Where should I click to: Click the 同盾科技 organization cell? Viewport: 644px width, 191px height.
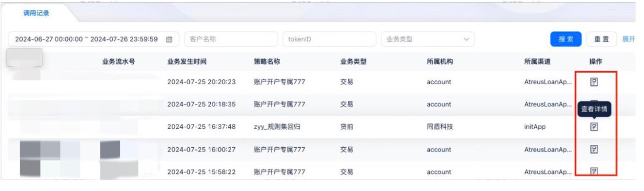tap(440, 127)
